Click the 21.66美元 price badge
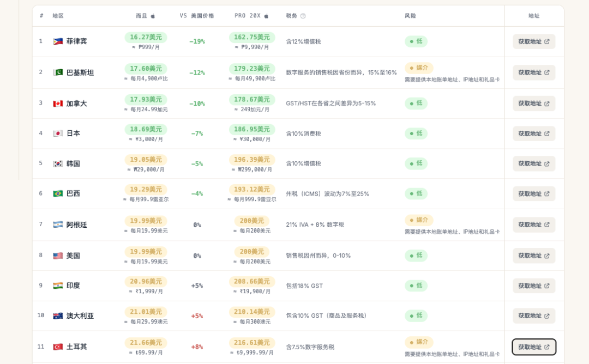The height and width of the screenshot is (364, 589). click(146, 343)
